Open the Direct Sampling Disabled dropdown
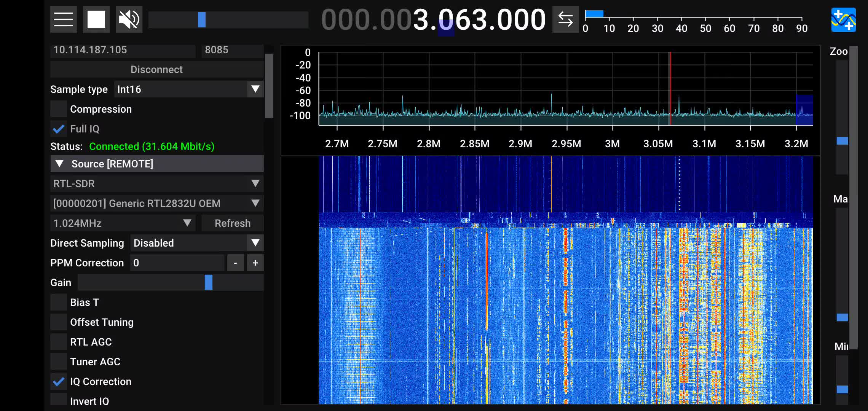The width and height of the screenshot is (868, 411). click(x=197, y=243)
